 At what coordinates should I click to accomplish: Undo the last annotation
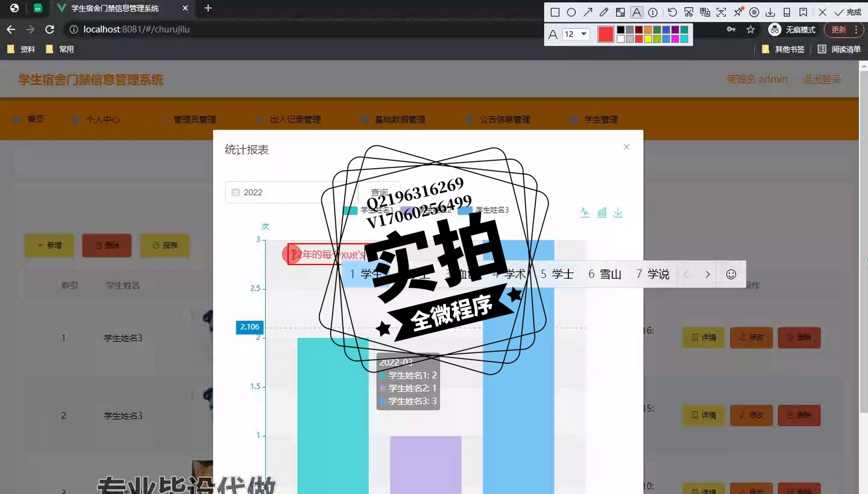[672, 12]
